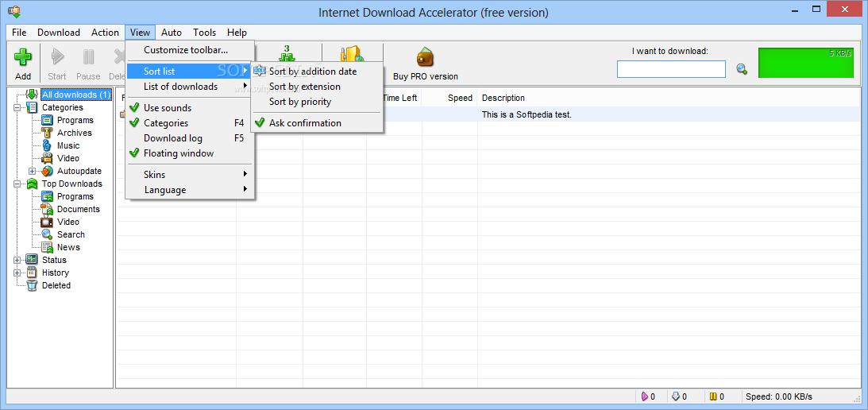
Task: Open the Download menu
Action: click(59, 33)
